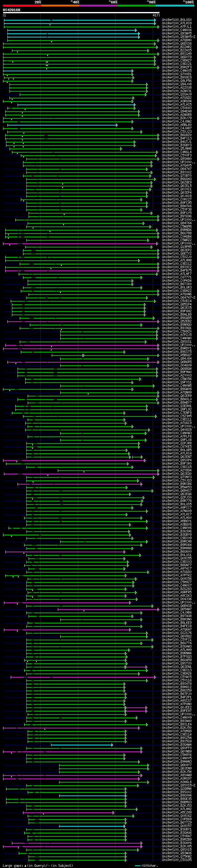This screenshot has height=868, width=197.
Task: Click the orange ~40% identity legend segment
Action: click(x=60, y=6)
